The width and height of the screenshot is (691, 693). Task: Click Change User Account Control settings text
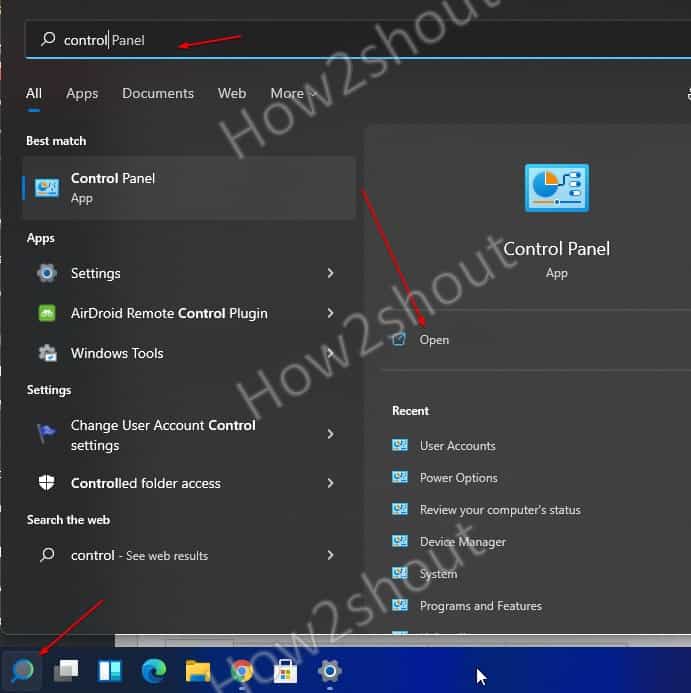163,435
